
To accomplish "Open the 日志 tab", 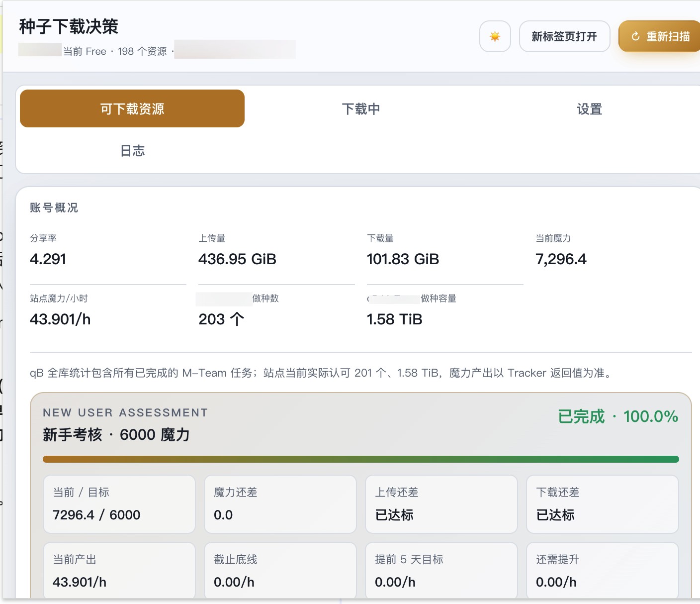I will 132,150.
